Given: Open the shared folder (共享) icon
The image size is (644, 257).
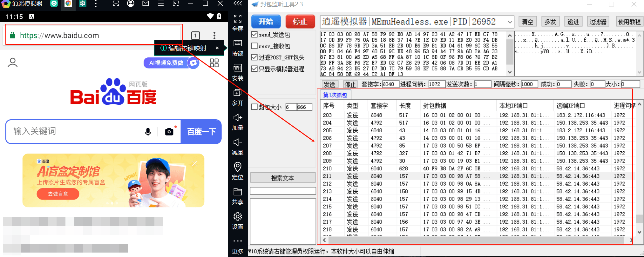Looking at the screenshot, I should coord(237,196).
